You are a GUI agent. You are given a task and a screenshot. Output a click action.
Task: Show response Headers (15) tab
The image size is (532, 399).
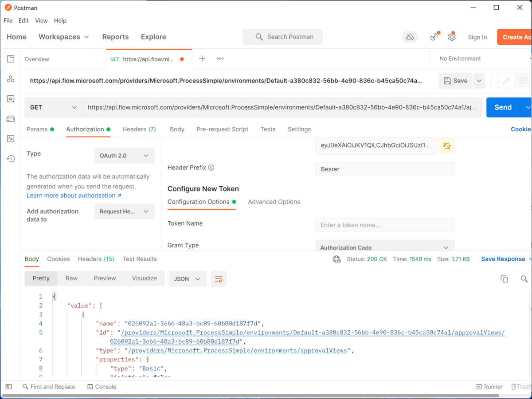pyautogui.click(x=96, y=259)
